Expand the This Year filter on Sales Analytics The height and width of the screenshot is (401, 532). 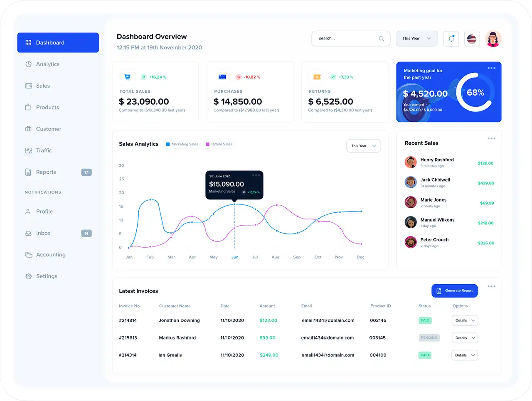[363, 146]
